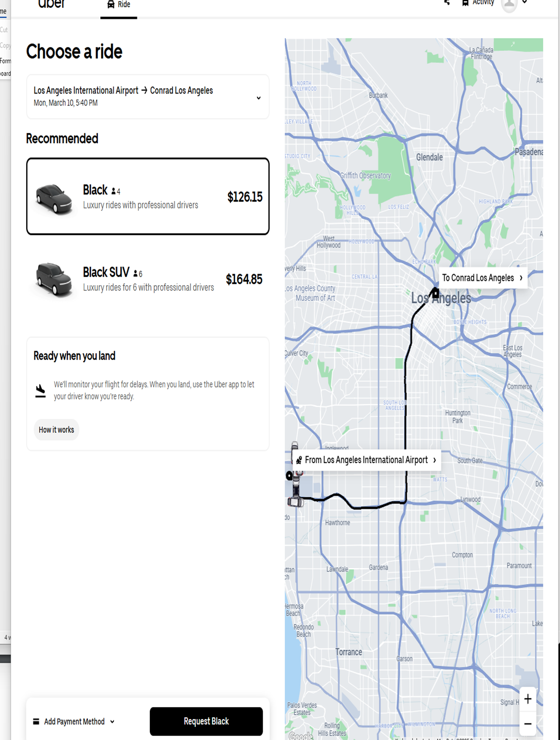This screenshot has width=560, height=740.
Task: Zoom in on the map
Action: [528, 699]
